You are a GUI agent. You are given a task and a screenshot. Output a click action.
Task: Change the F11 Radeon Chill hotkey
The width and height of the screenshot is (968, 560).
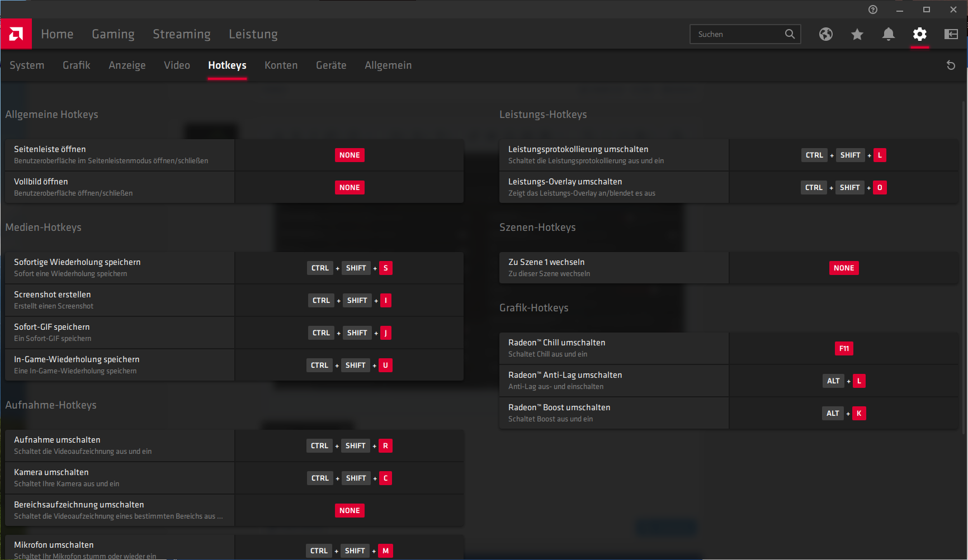pos(844,349)
